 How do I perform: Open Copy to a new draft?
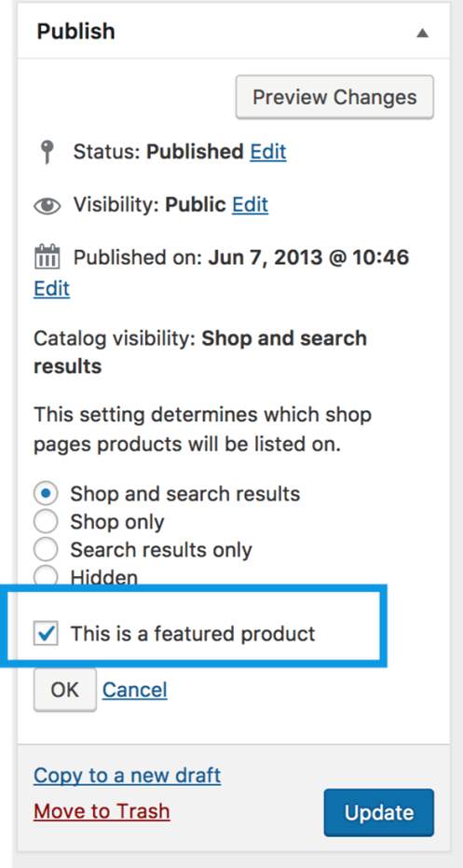pos(128,776)
